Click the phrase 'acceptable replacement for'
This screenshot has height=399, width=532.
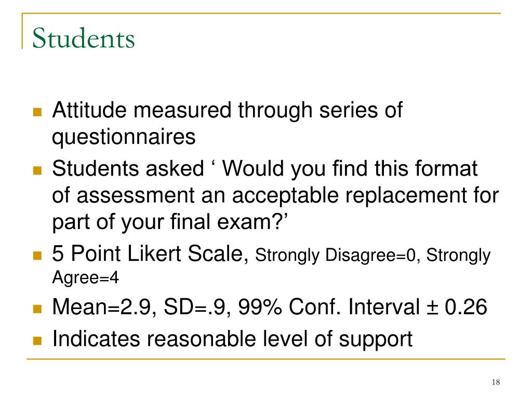pos(365,195)
